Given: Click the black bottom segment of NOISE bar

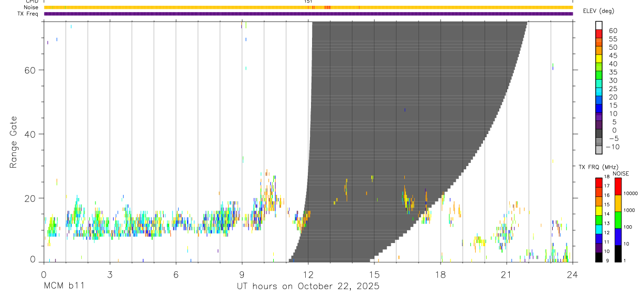Looking at the screenshot, I should pos(618,254).
